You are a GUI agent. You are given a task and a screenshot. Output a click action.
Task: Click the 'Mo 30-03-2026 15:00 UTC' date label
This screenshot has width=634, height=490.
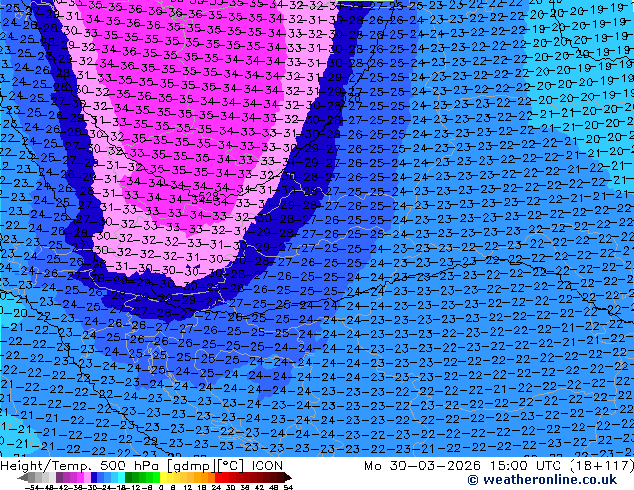tap(464, 466)
